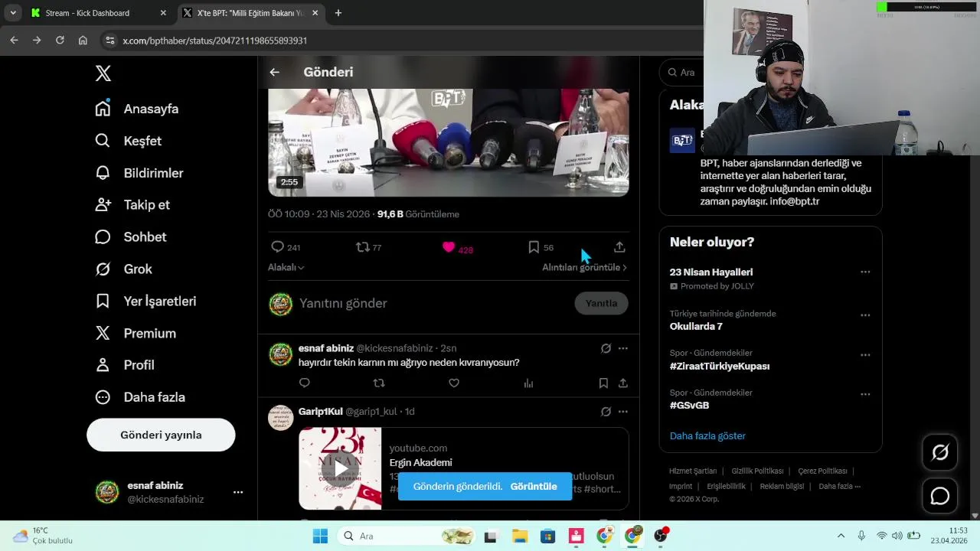Image resolution: width=980 pixels, height=551 pixels.
Task: Click Gönderi yayınla button
Action: click(161, 435)
